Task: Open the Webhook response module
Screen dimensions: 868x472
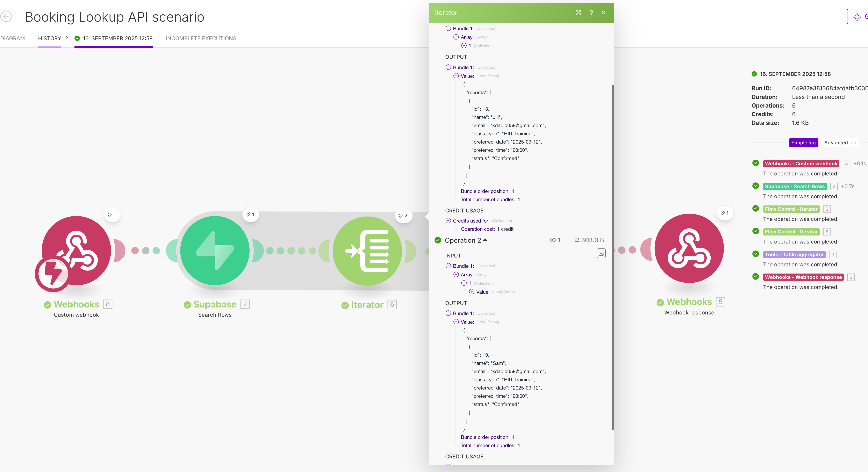Action: [x=689, y=248]
